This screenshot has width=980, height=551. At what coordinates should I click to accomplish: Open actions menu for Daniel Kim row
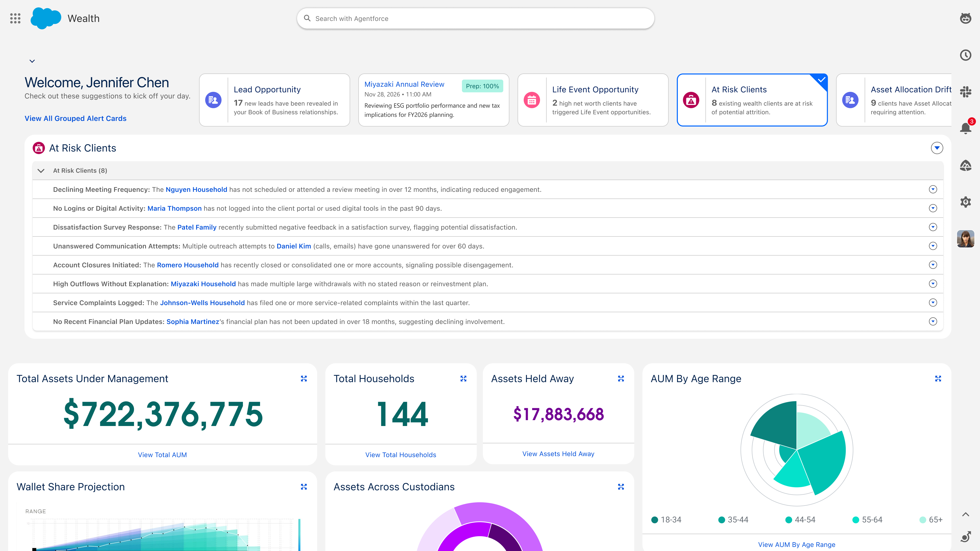coord(933,246)
